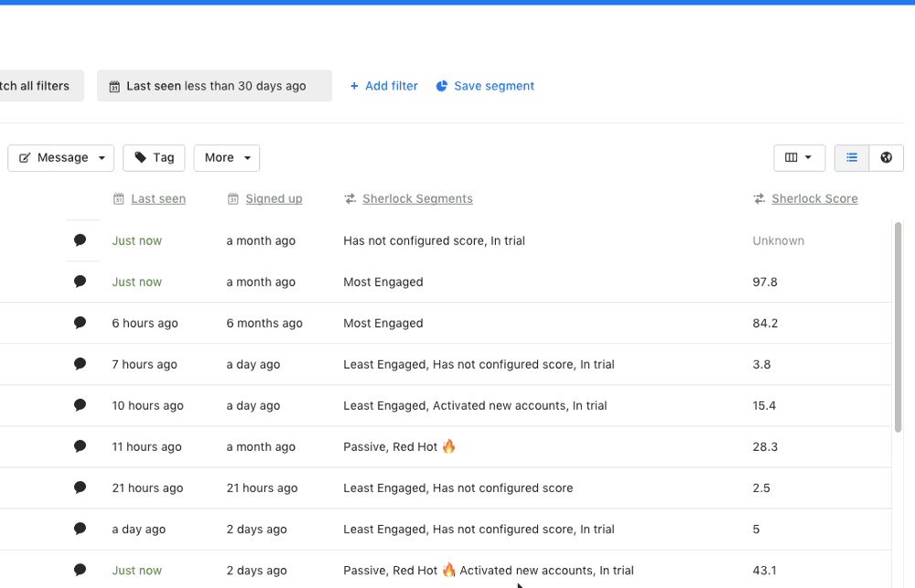Image resolution: width=915 pixels, height=588 pixels.
Task: Click the calendar icon beside Last seen header
Action: [118, 198]
